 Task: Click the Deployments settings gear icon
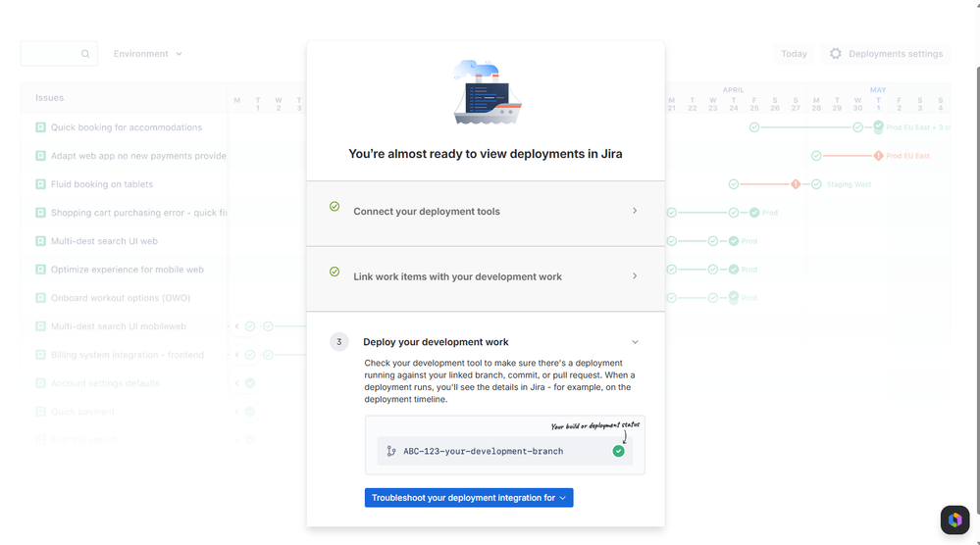coord(836,54)
